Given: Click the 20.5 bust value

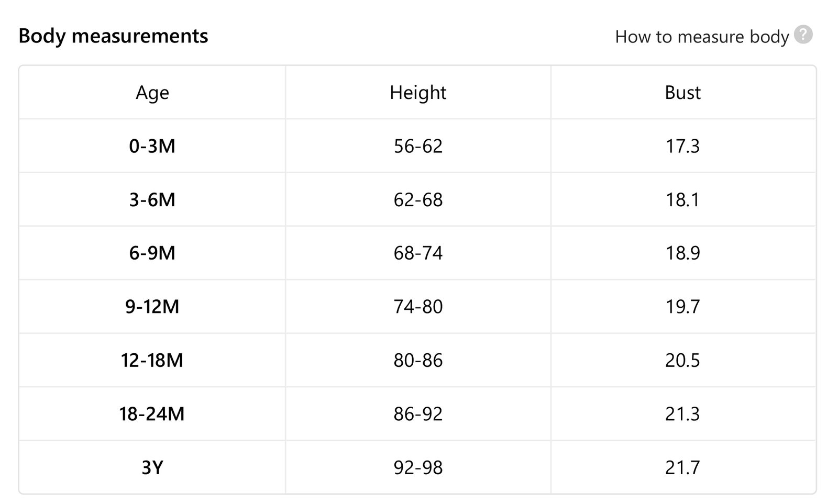Looking at the screenshot, I should [682, 360].
